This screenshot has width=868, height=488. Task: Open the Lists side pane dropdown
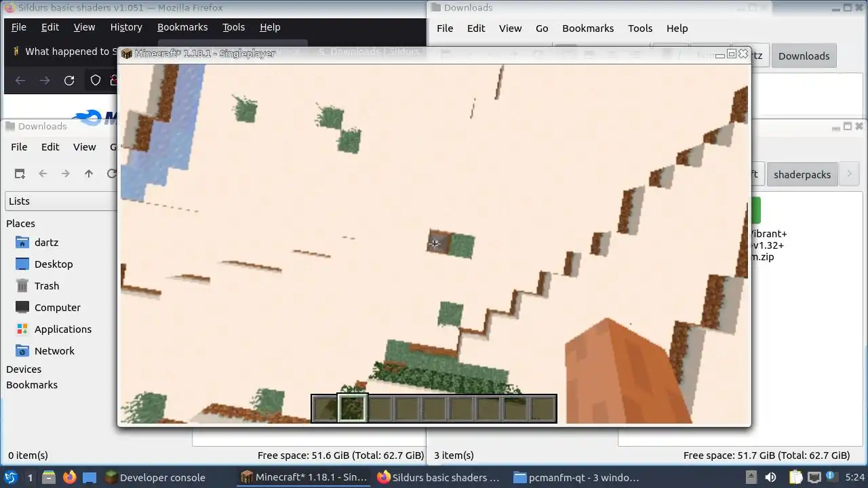(61, 201)
